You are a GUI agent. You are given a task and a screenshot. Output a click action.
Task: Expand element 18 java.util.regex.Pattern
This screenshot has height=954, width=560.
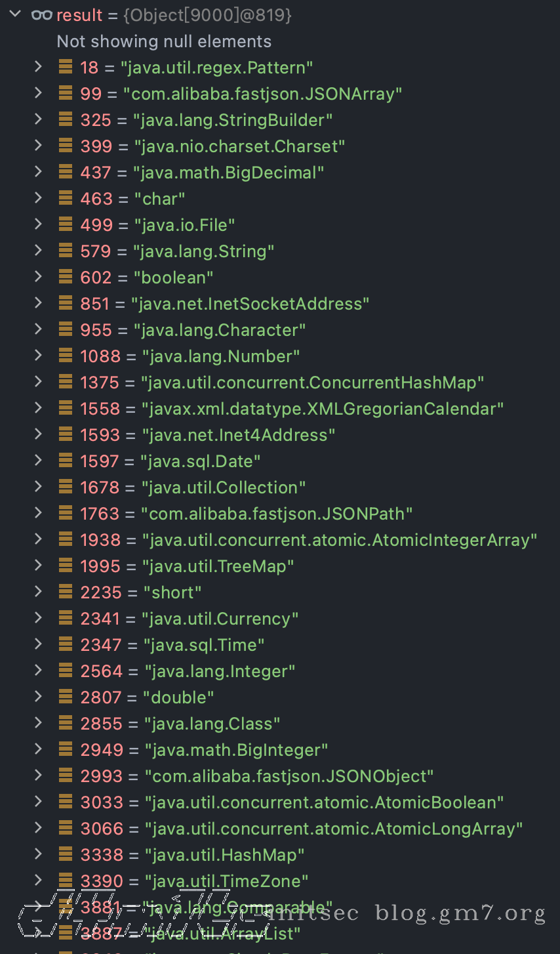tap(38, 66)
